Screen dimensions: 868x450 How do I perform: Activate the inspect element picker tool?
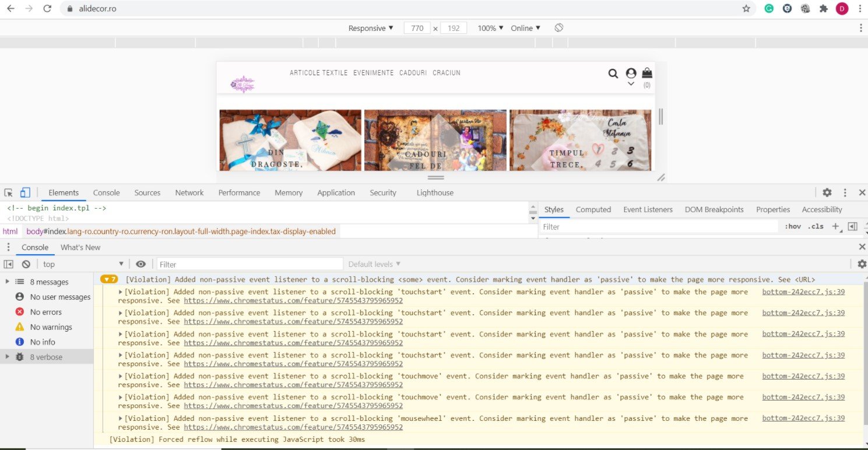(9, 192)
